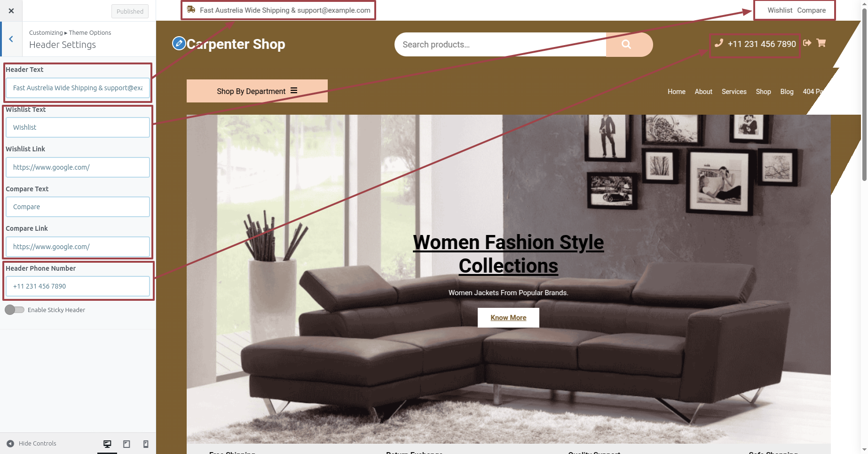
Task: Open the shopping cart icon
Action: (821, 43)
